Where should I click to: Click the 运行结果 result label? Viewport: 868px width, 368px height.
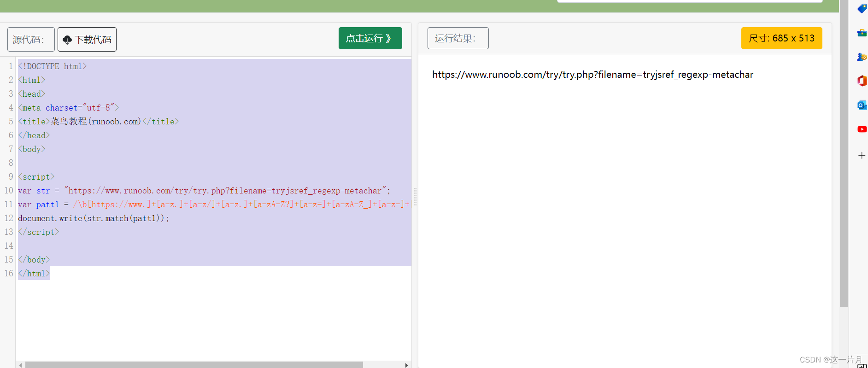pos(458,38)
